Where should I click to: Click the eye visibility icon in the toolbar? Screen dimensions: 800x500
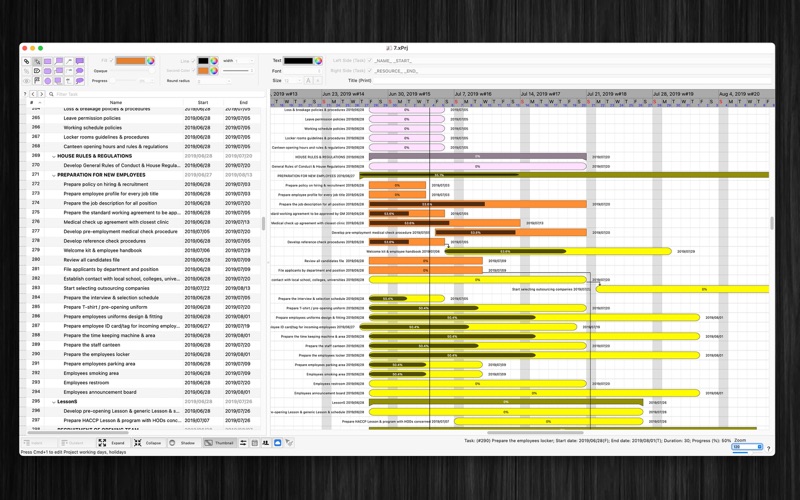pos(27,81)
